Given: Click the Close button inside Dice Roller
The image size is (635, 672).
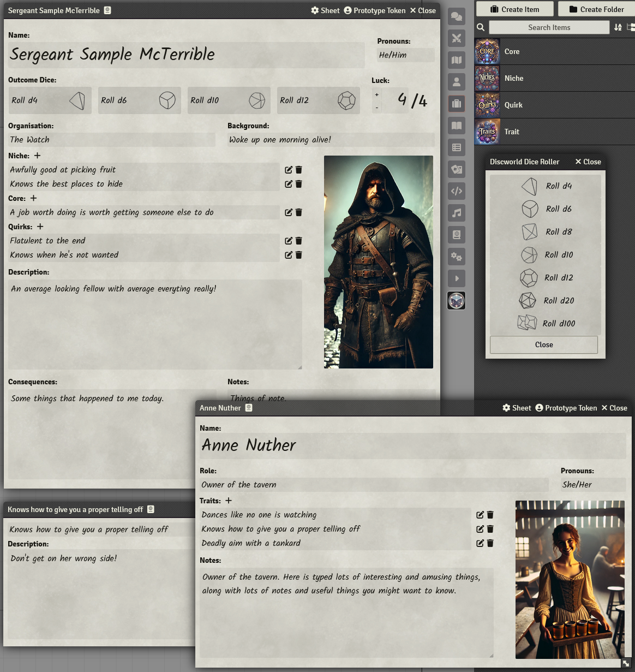Looking at the screenshot, I should pos(544,345).
